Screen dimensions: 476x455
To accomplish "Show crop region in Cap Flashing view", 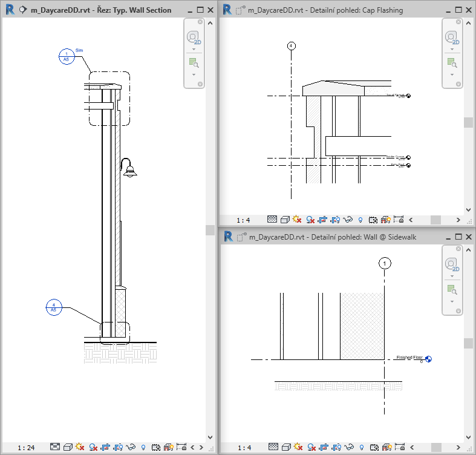I will (335, 220).
